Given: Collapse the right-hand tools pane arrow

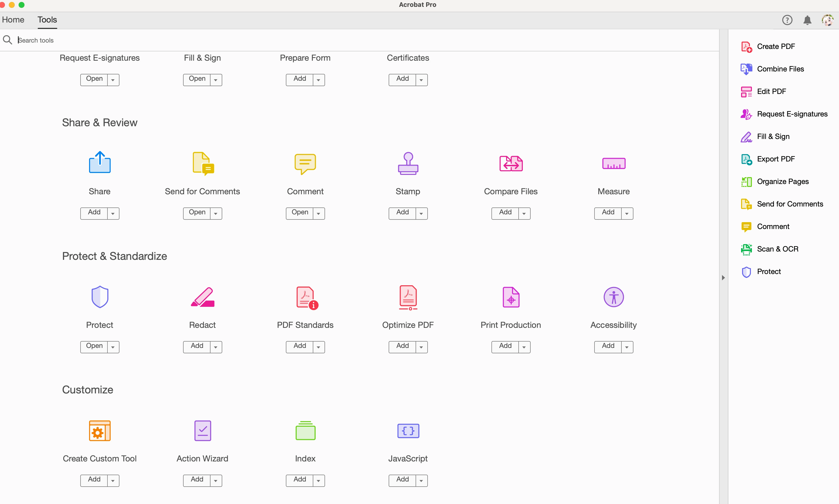Looking at the screenshot, I should click(723, 277).
